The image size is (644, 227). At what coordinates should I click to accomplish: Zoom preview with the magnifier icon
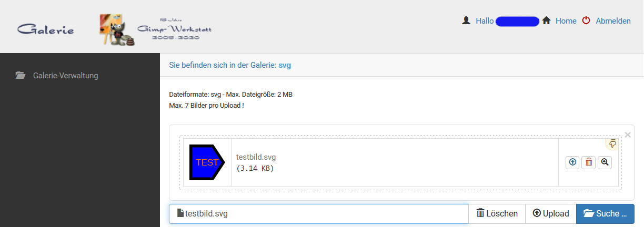point(605,162)
